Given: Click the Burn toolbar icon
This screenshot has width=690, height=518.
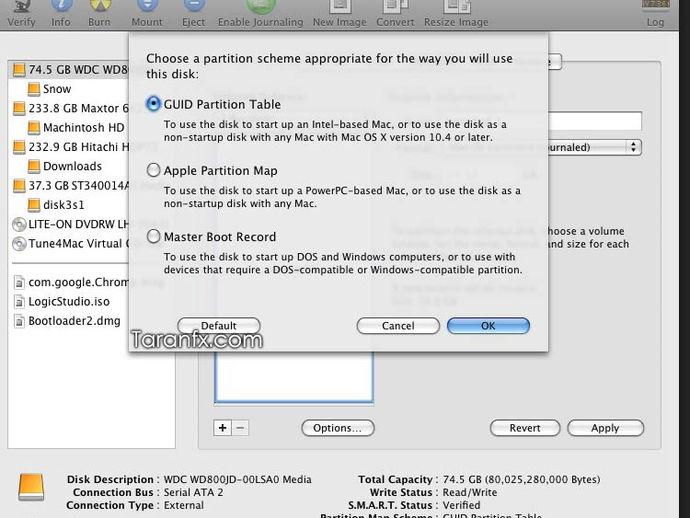Looking at the screenshot, I should click(x=100, y=7).
